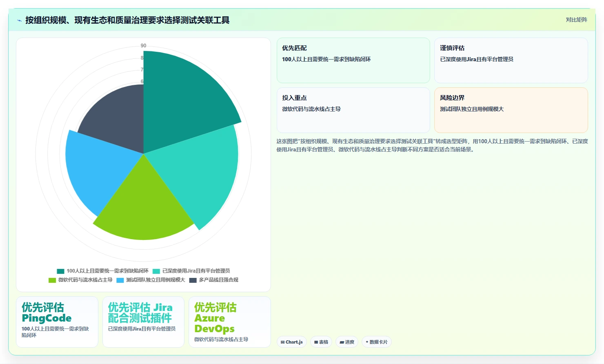Toggle legend swatch for 已深度使用Jira且有平台管理员
604x364 pixels.
[x=156, y=271]
